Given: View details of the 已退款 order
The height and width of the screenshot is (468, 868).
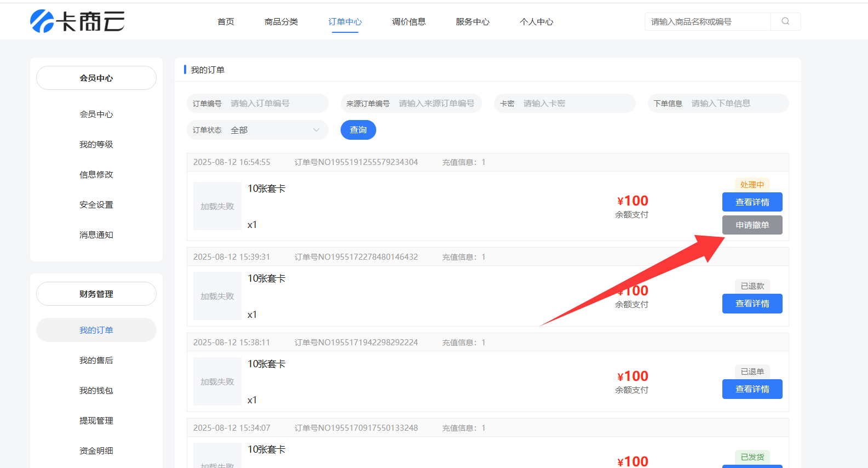Looking at the screenshot, I should [752, 304].
